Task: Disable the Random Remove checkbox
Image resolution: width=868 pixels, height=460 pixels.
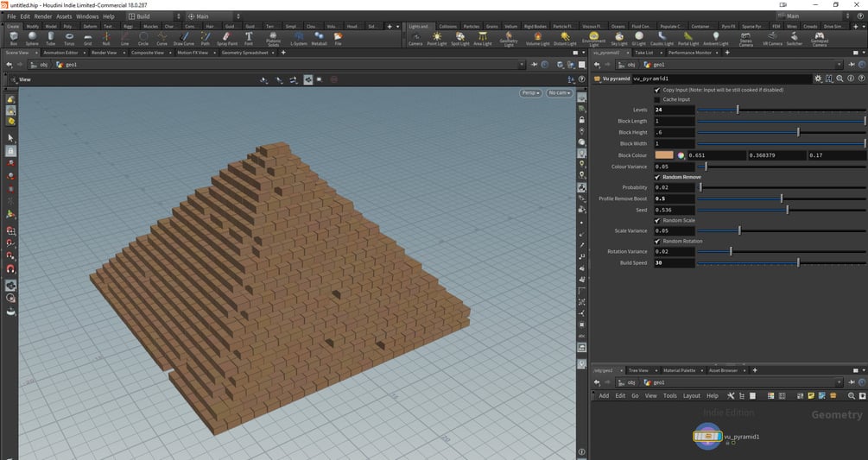Action: click(657, 177)
